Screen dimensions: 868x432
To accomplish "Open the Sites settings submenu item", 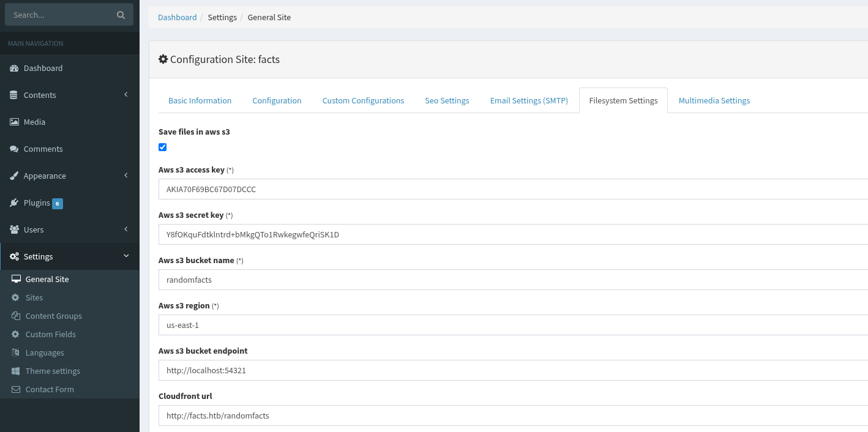I will click(70, 297).
